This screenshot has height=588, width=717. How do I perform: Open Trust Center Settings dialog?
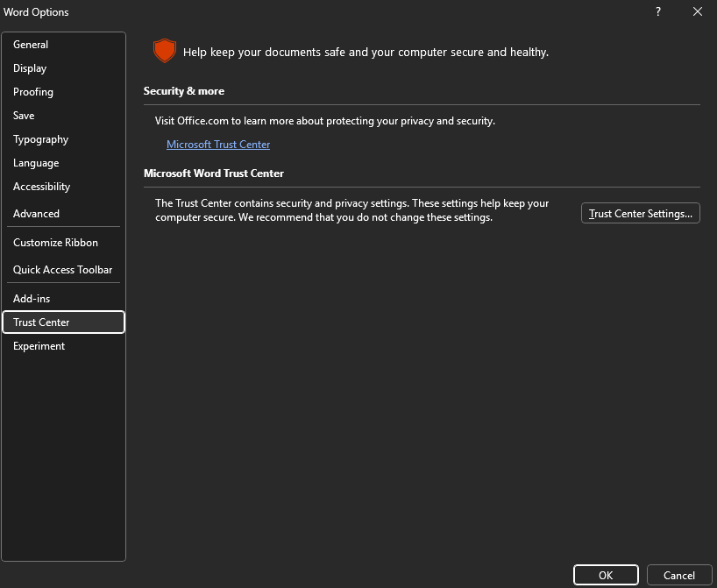coord(640,214)
